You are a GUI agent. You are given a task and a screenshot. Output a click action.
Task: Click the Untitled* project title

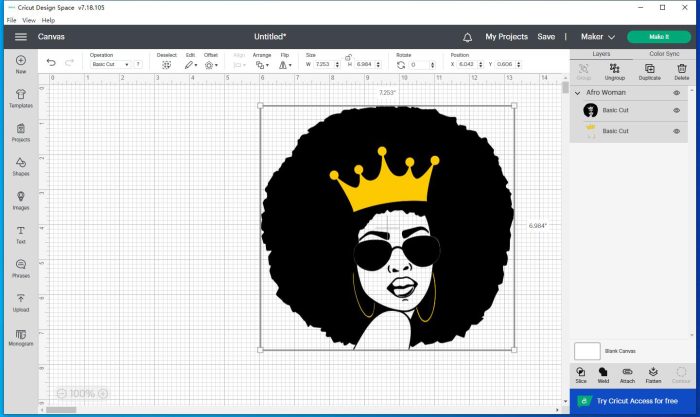[270, 37]
